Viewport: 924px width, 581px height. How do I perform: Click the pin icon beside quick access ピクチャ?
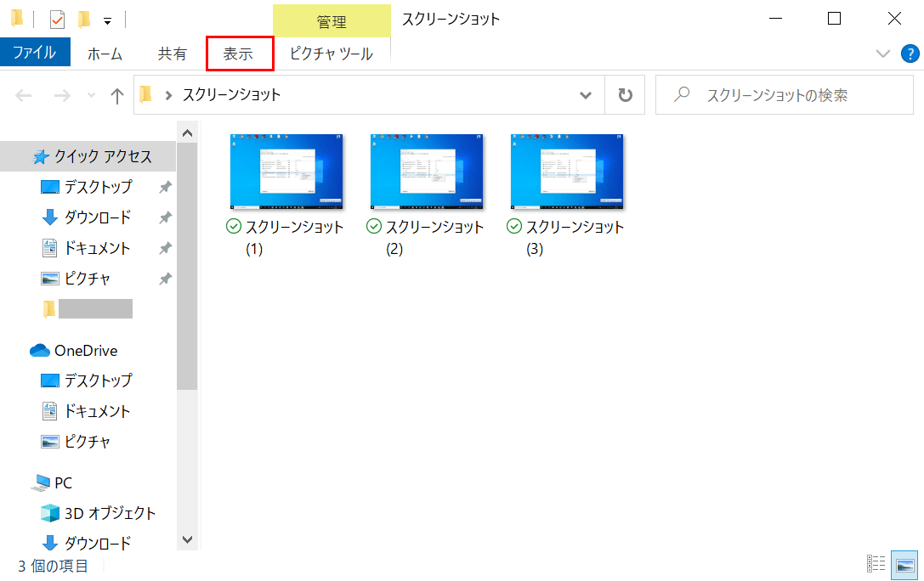(166, 279)
